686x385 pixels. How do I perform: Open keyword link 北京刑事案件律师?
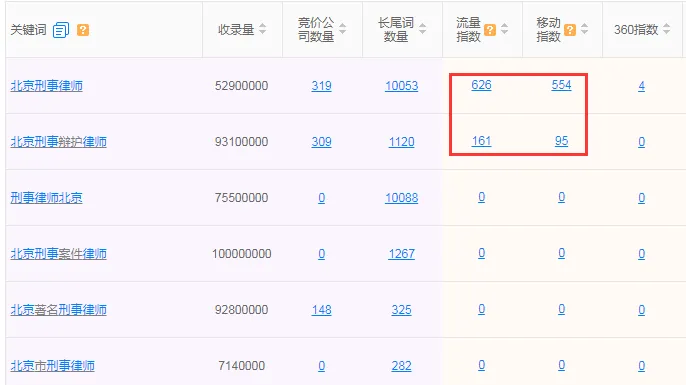59,254
